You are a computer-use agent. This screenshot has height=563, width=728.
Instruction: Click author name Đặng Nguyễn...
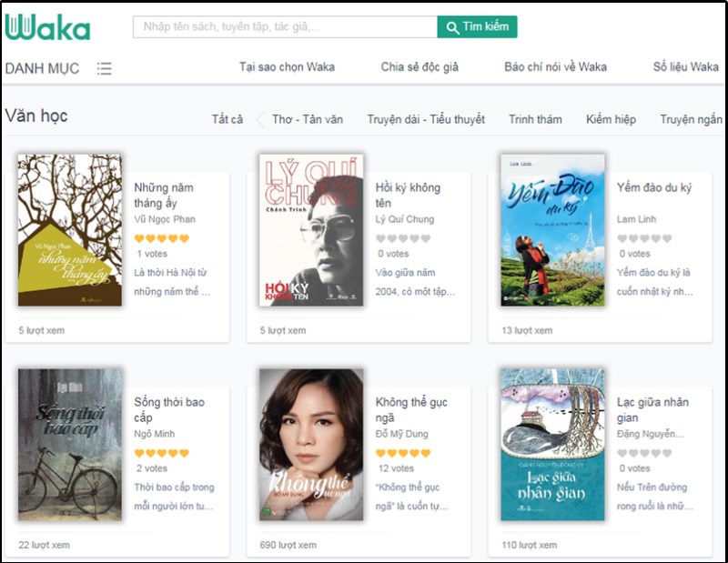650,434
